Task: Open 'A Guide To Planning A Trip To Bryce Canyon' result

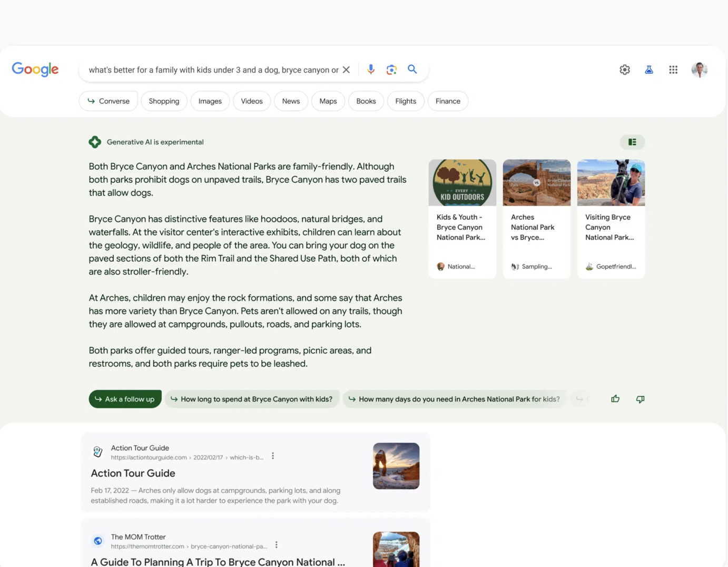Action: pos(218,562)
